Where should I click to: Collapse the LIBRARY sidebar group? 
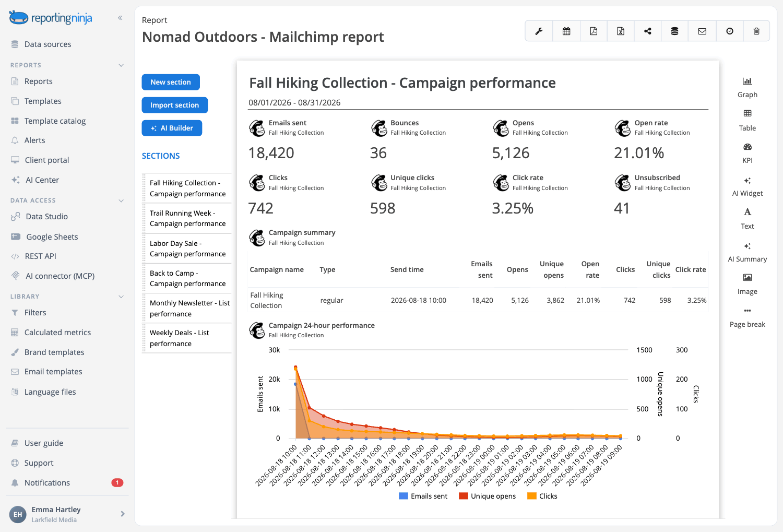121,297
